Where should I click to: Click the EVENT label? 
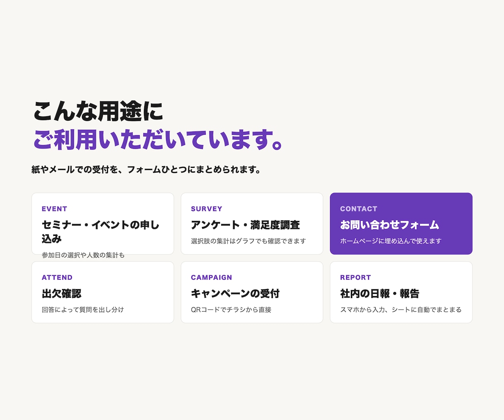coord(55,209)
